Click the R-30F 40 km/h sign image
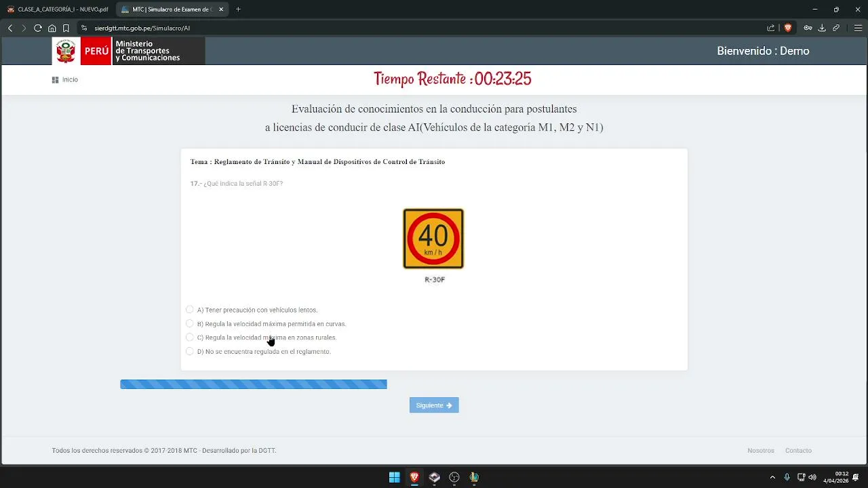The image size is (868, 488). click(433, 239)
